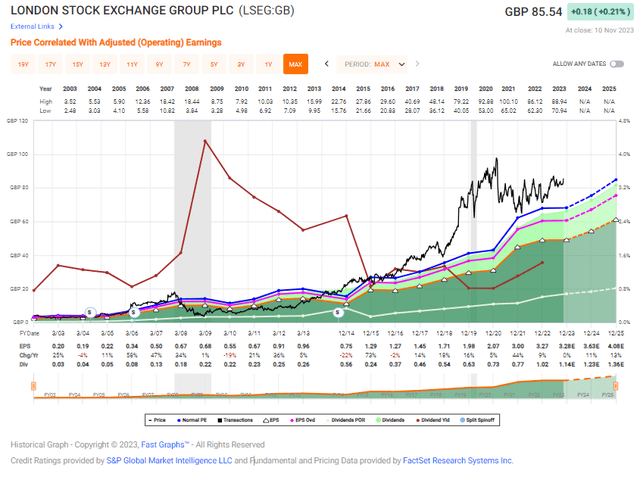The image size is (640, 480).
Task: Choose the 11Y period button
Action: [x=132, y=64]
